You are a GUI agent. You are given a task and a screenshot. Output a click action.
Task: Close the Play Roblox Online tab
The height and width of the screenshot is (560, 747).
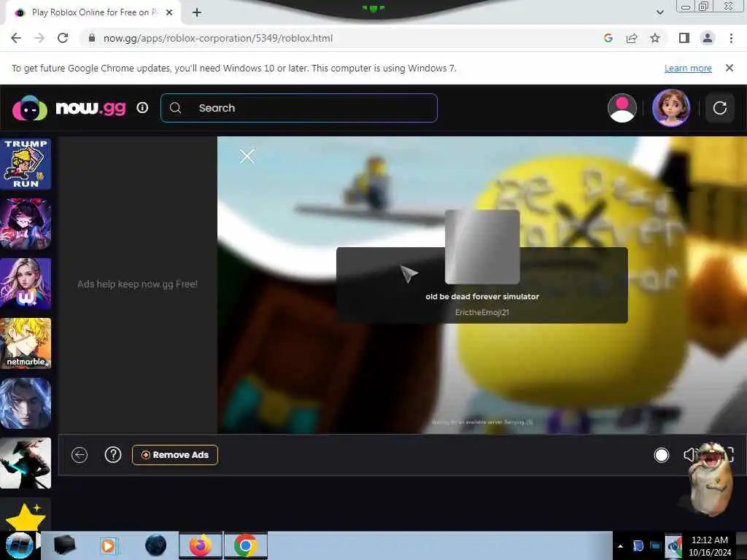click(169, 12)
